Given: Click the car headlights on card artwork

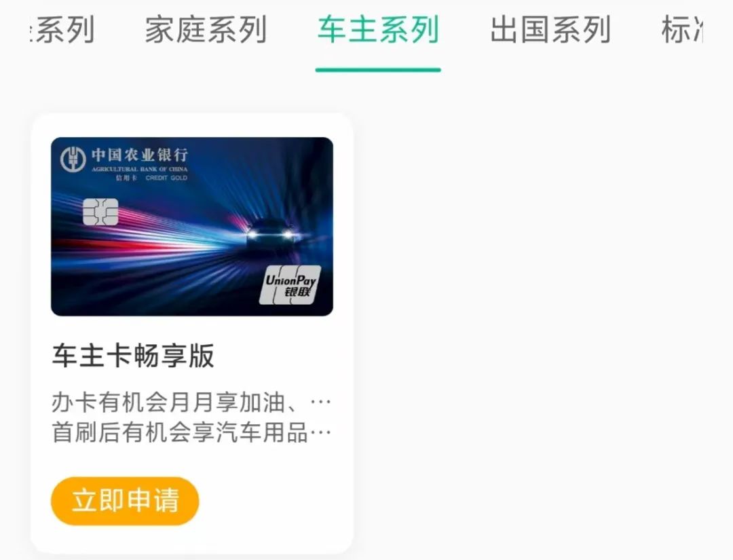Looking at the screenshot, I should click(x=269, y=234).
